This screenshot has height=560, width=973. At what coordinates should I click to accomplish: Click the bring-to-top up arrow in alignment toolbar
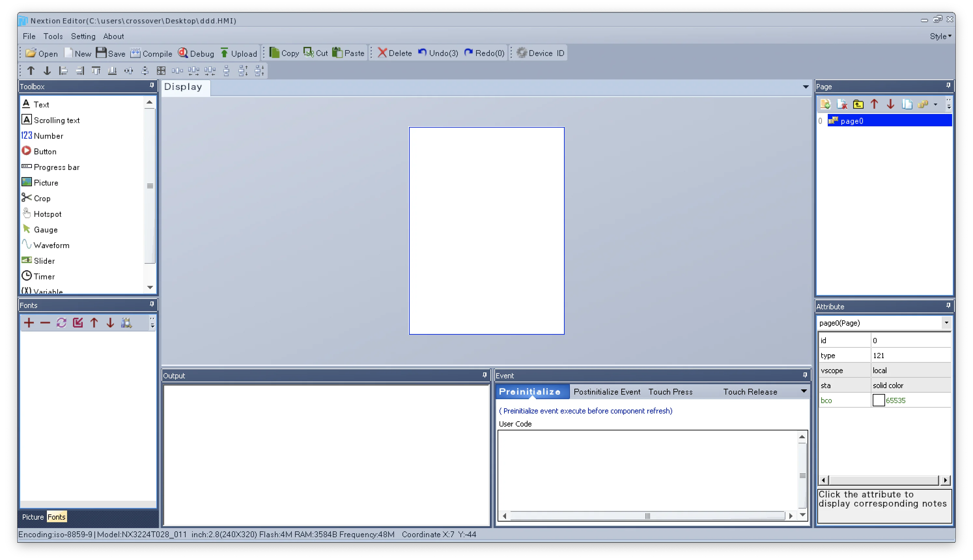[31, 71]
